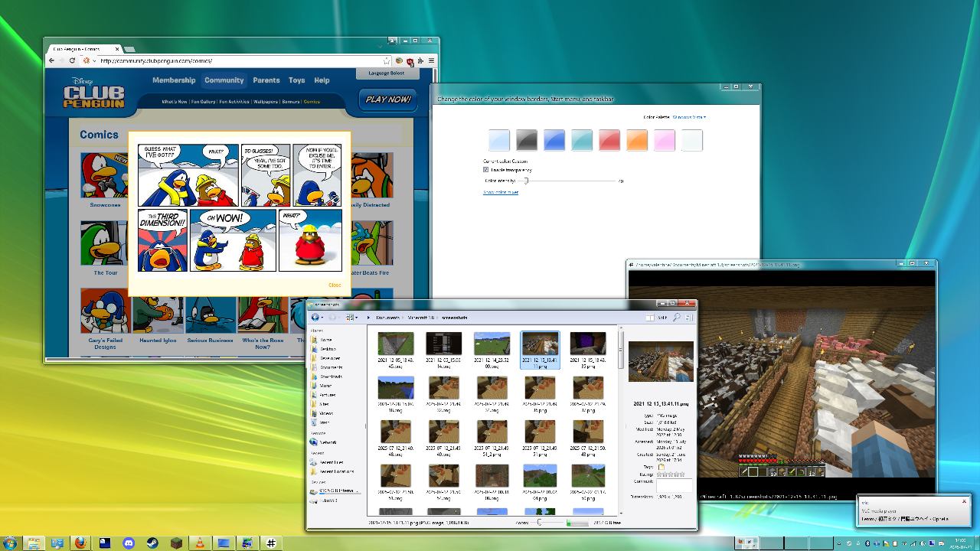Choose the teal color swatch
Screen dimensions: 980x551
tap(582, 140)
